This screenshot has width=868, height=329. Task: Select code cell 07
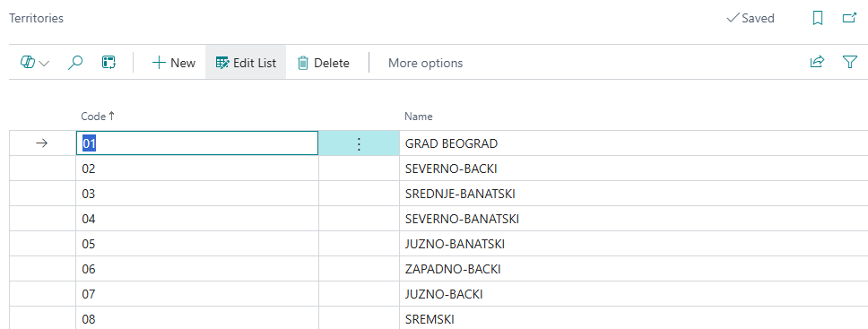pos(197,294)
